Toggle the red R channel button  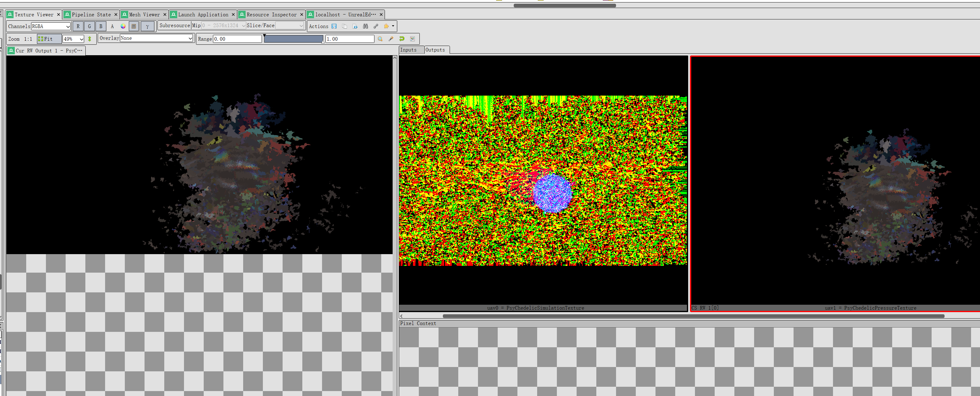point(78,26)
